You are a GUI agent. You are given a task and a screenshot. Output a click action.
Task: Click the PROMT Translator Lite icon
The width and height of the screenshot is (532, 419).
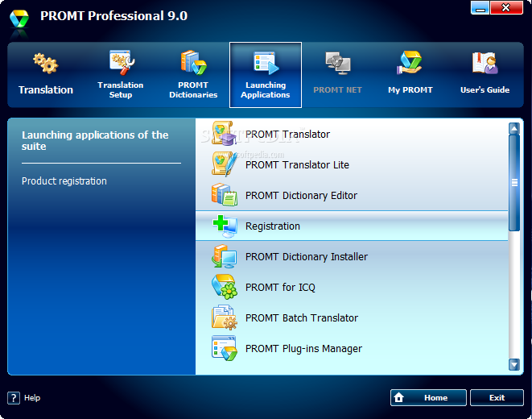(x=224, y=164)
